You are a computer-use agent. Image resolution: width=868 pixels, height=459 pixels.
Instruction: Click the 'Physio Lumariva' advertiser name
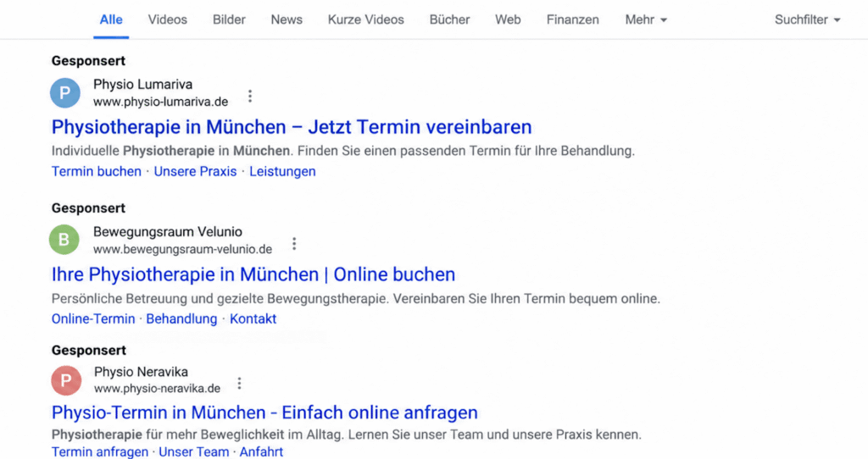(x=142, y=85)
